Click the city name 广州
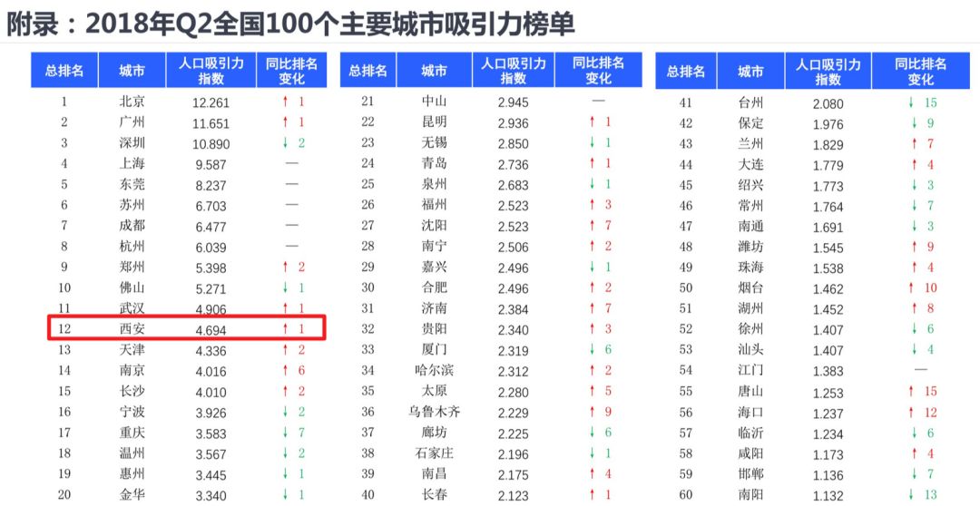The image size is (980, 506). point(132,122)
